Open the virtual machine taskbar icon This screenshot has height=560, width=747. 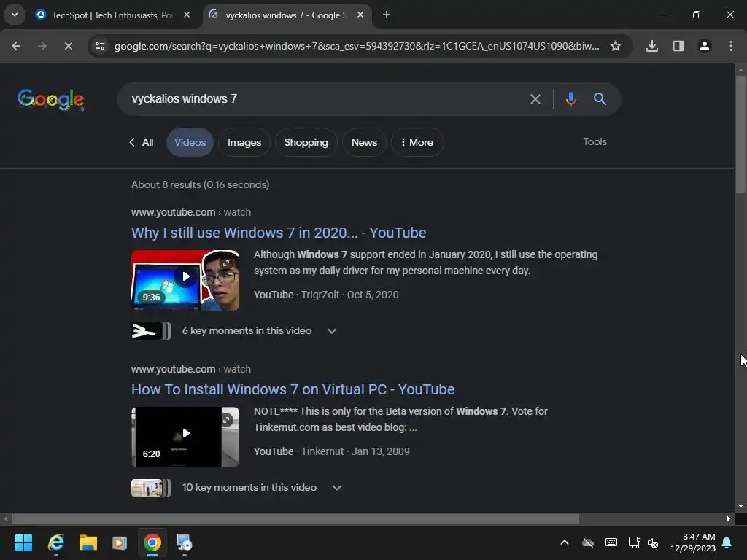[x=184, y=542]
